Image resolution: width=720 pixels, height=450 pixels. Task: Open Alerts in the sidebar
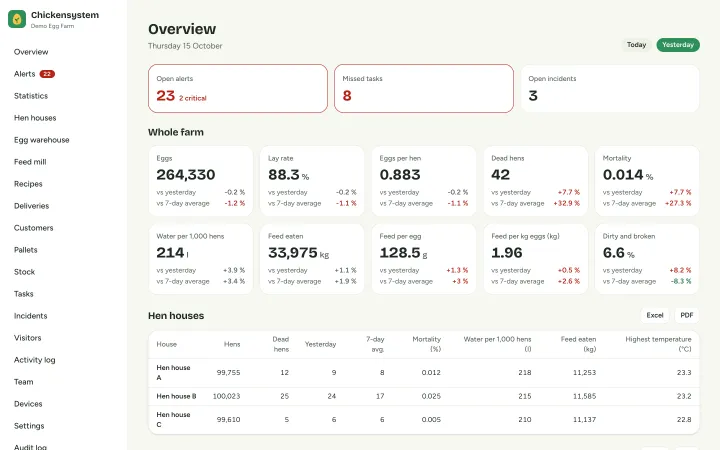pos(24,74)
